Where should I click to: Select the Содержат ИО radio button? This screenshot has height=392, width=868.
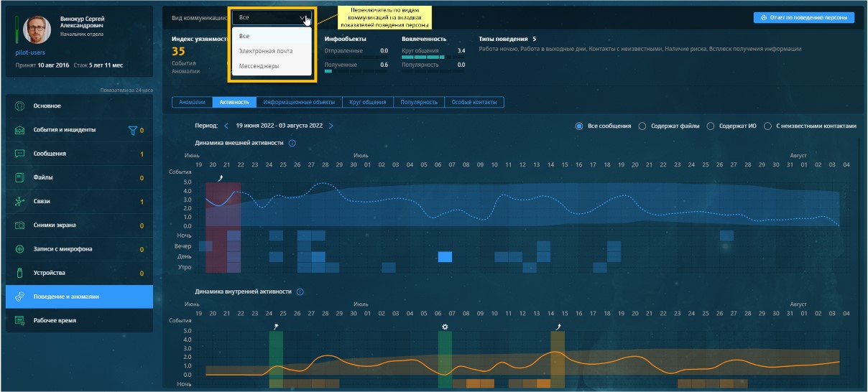pos(711,126)
